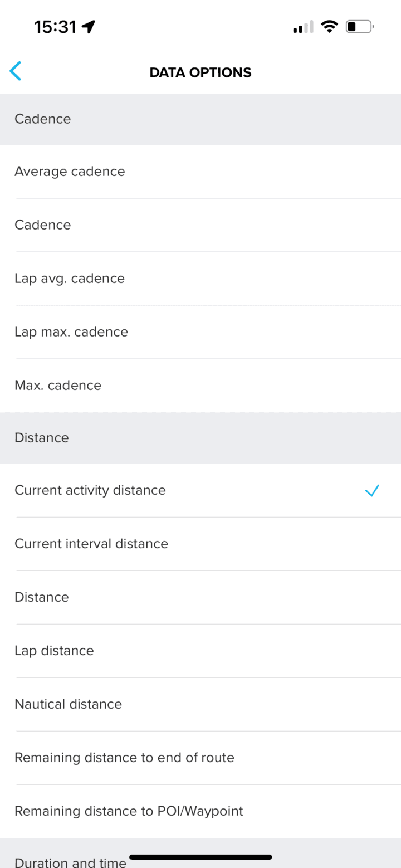Pick Lap max. cadence option

pos(71,332)
